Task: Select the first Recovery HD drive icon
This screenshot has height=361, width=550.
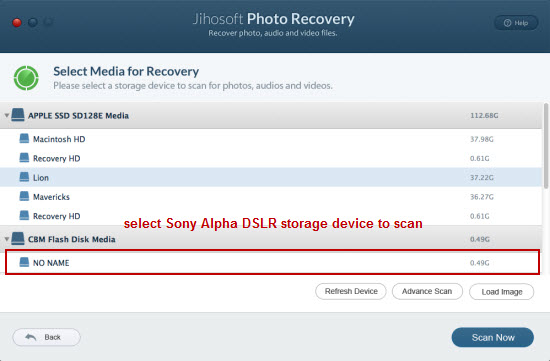Action: point(24,158)
